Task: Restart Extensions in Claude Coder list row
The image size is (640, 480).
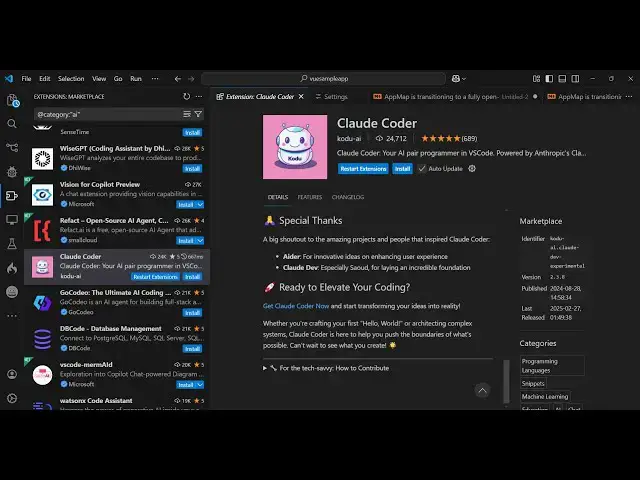Action: point(156,277)
